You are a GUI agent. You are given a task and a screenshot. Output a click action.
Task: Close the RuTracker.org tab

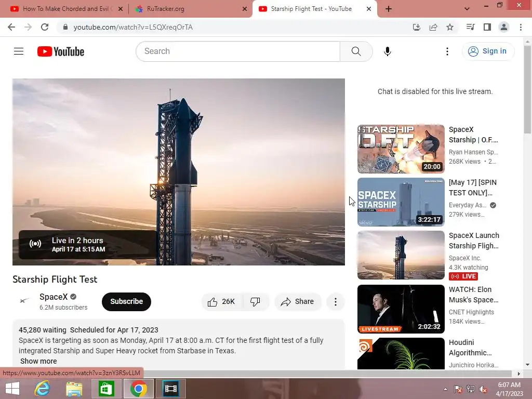click(x=245, y=9)
